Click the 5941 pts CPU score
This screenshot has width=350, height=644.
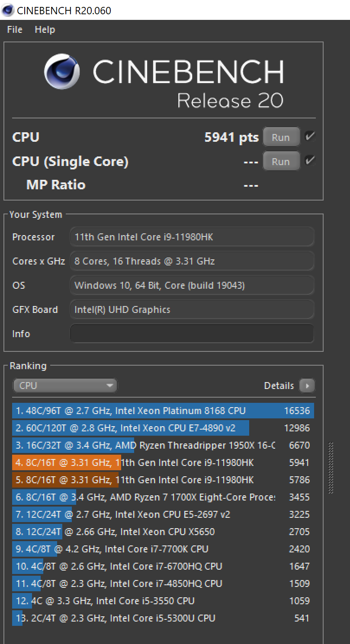point(231,137)
